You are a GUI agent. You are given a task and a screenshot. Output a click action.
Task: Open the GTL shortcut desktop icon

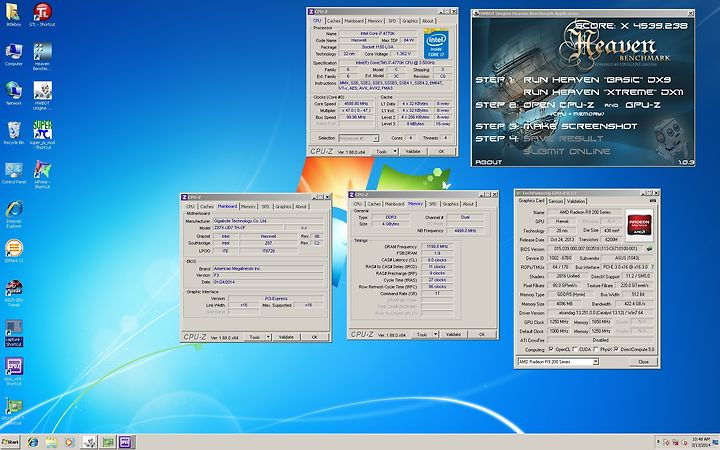click(x=42, y=14)
